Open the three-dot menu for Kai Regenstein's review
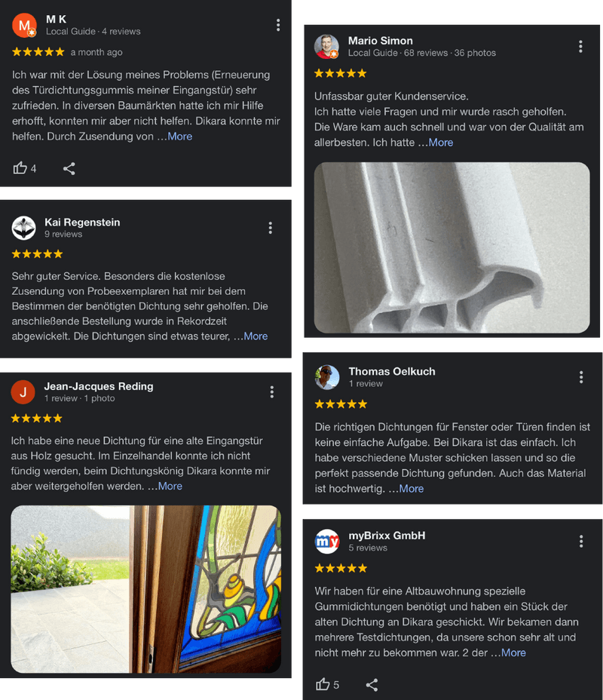 (x=271, y=228)
